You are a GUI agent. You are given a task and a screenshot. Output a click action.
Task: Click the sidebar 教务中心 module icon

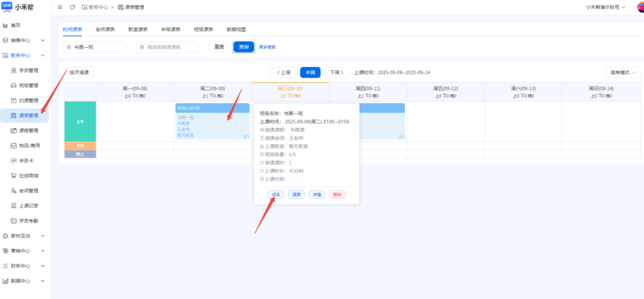5,56
